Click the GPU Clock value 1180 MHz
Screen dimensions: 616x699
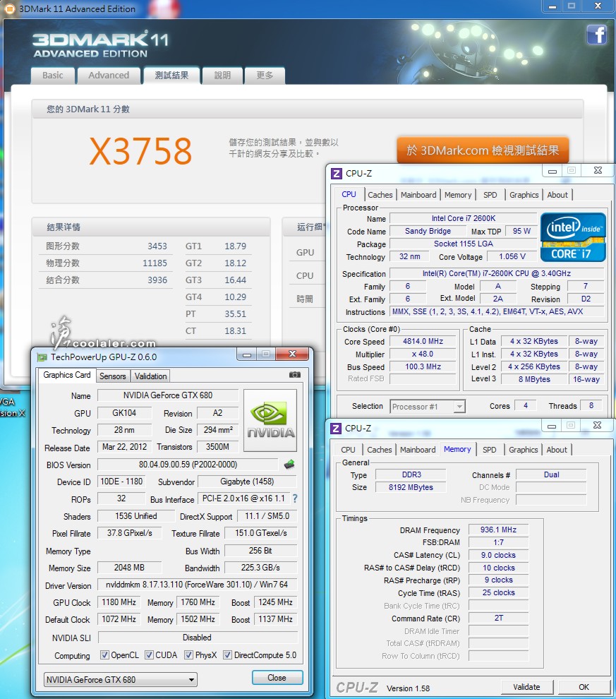point(119,602)
